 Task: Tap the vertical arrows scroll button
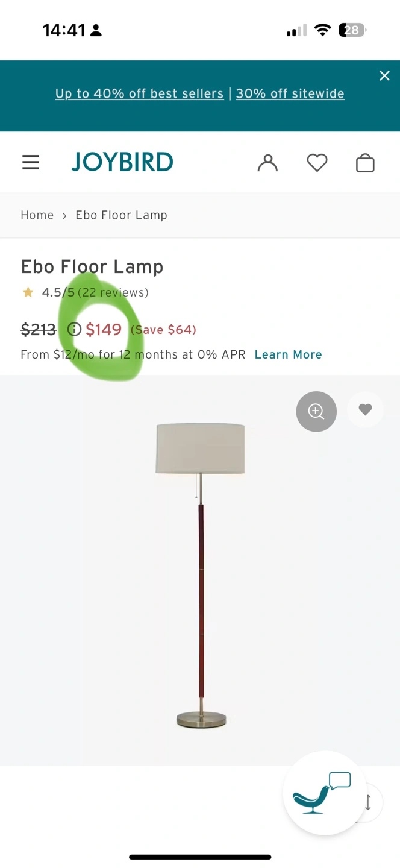pyautogui.click(x=369, y=802)
